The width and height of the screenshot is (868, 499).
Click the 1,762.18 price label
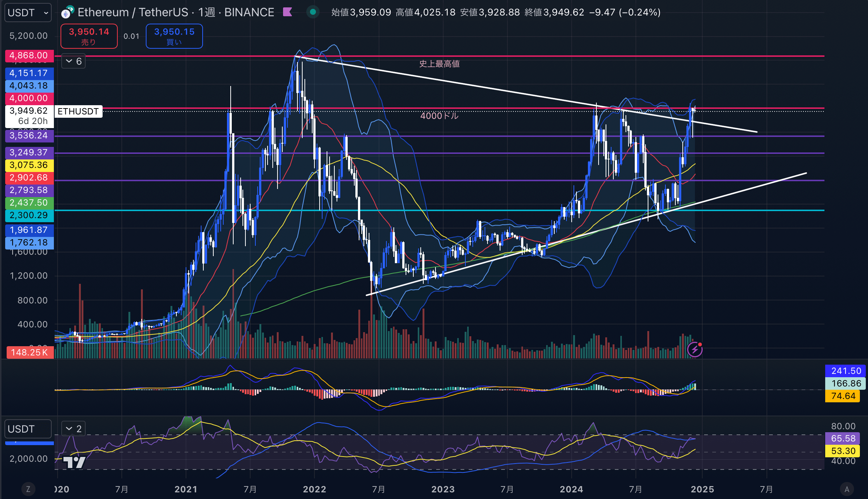click(30, 243)
